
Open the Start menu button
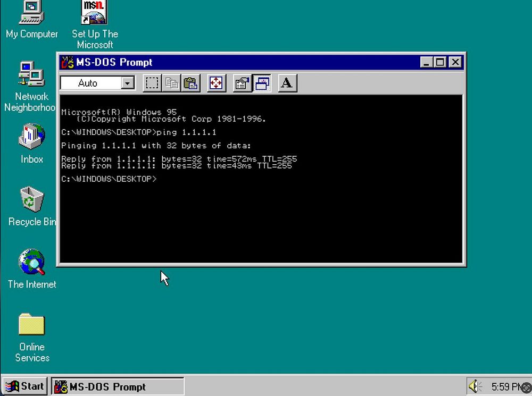(24, 386)
